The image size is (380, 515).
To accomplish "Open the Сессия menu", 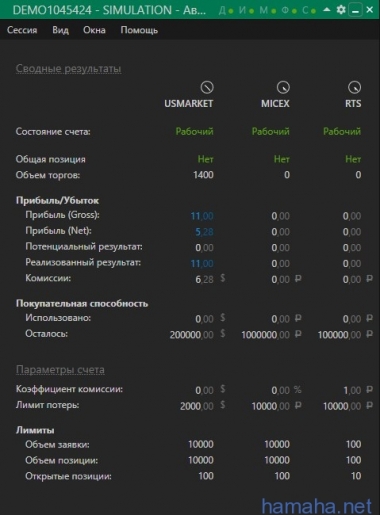I will coord(22,30).
